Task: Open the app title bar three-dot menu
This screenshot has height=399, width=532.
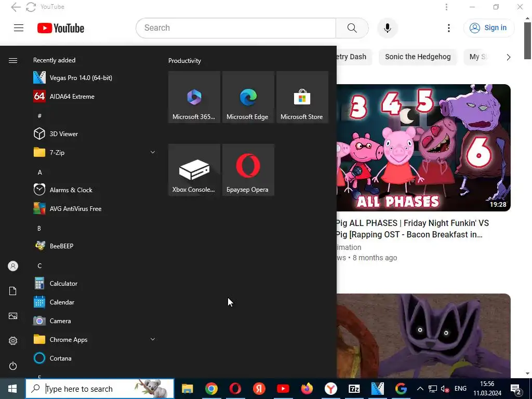Action: [x=446, y=7]
